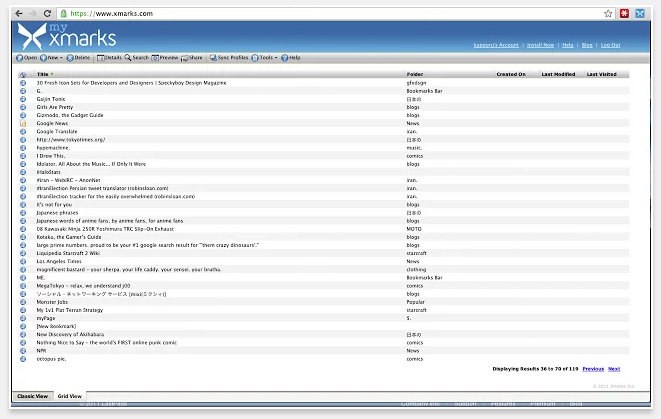Reload the page with the refresh icon

(47, 13)
